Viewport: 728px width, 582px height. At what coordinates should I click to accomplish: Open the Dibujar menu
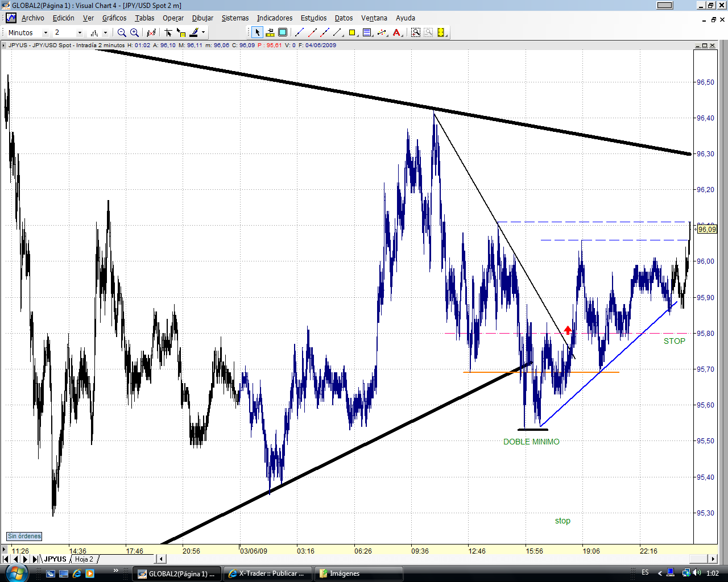coord(202,18)
